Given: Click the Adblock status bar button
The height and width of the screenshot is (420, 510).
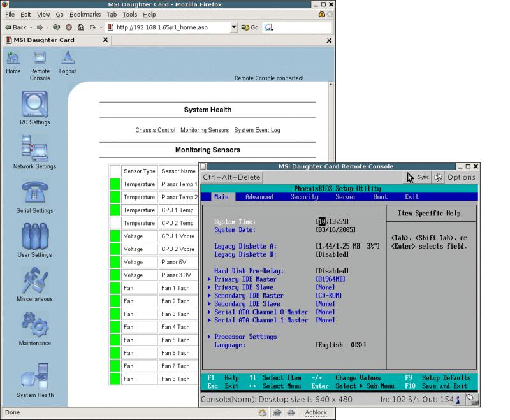Looking at the screenshot, I should click(316, 412).
